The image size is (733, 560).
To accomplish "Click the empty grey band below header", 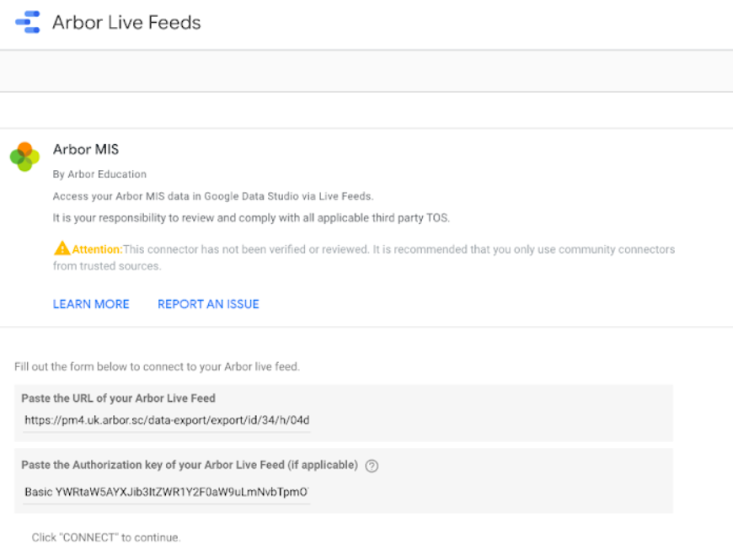I will (366, 71).
